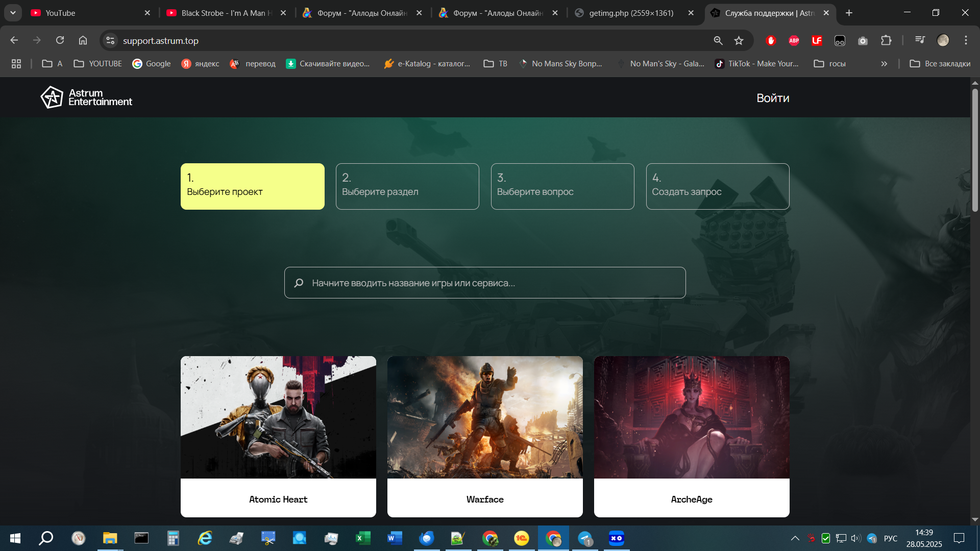Open the Chrome profile avatar

(x=943, y=40)
